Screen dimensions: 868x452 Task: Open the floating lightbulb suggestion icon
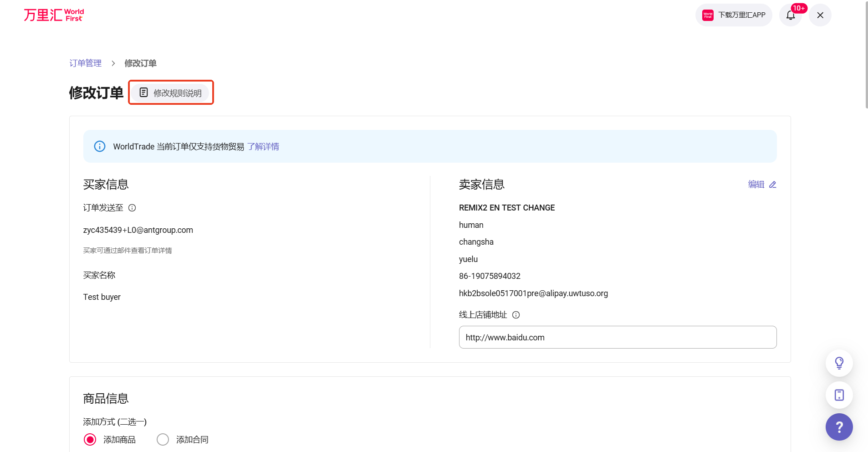(x=839, y=363)
